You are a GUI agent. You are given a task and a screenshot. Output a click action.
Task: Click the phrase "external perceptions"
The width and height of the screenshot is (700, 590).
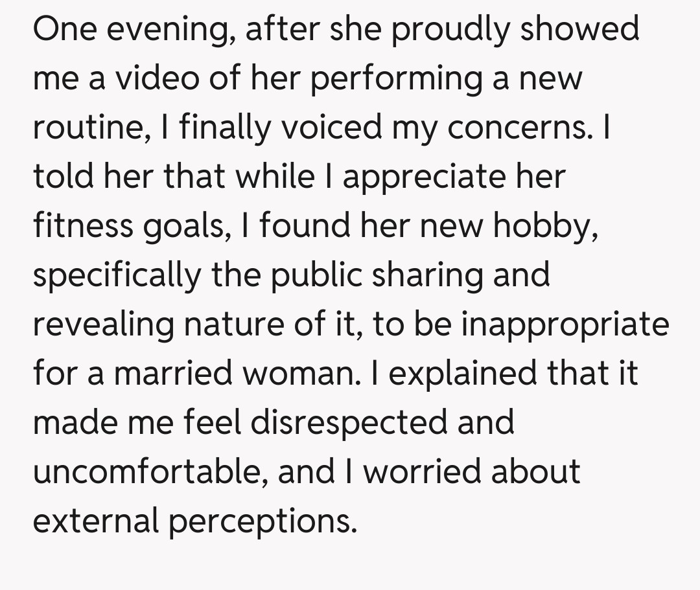[194, 520]
